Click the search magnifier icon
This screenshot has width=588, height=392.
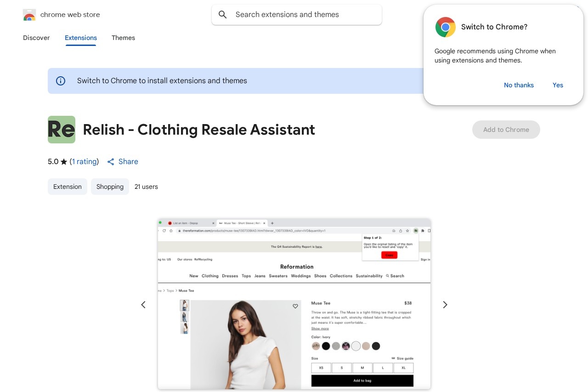[x=223, y=15]
